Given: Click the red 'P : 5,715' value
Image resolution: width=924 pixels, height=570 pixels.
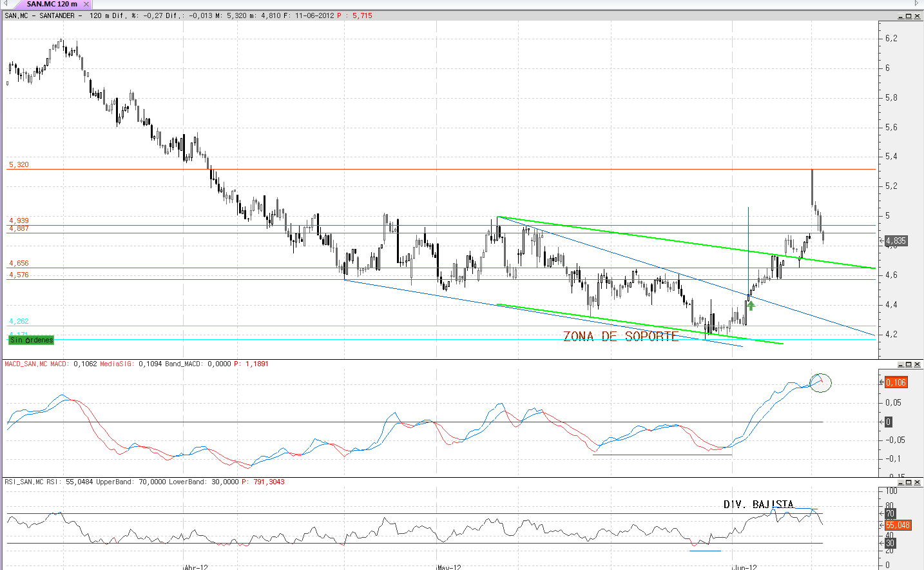Looking at the screenshot, I should (355, 15).
